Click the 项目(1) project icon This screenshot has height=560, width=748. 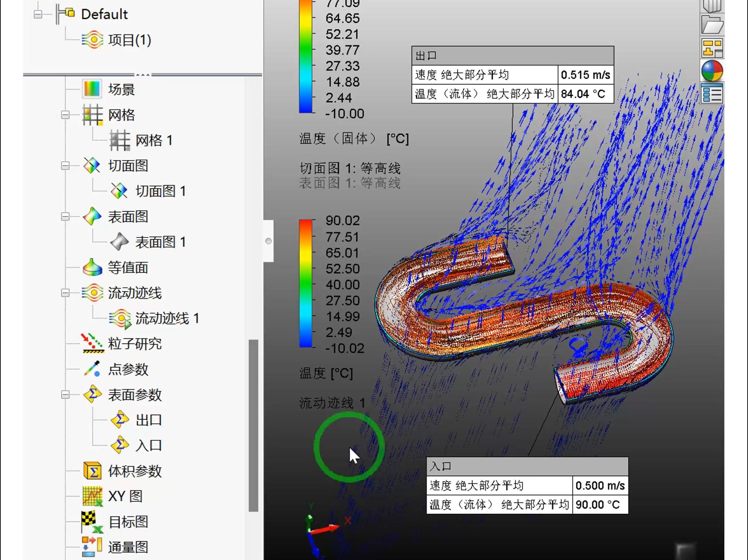tap(92, 40)
